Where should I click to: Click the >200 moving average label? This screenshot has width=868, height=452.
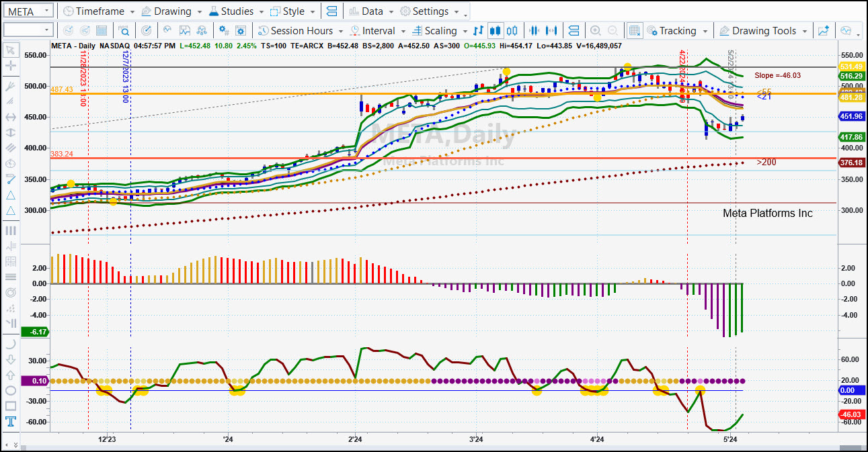point(766,162)
